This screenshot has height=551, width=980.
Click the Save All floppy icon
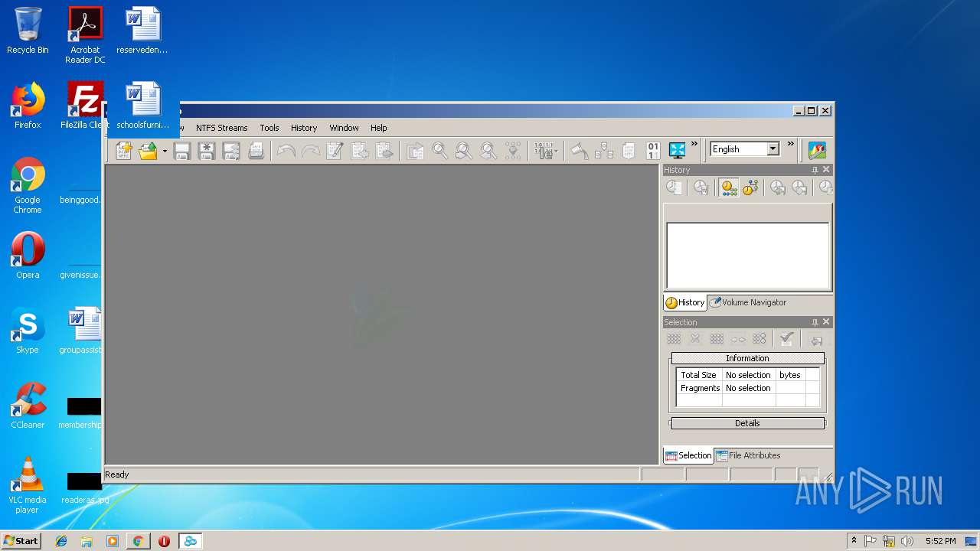pyautogui.click(x=231, y=151)
